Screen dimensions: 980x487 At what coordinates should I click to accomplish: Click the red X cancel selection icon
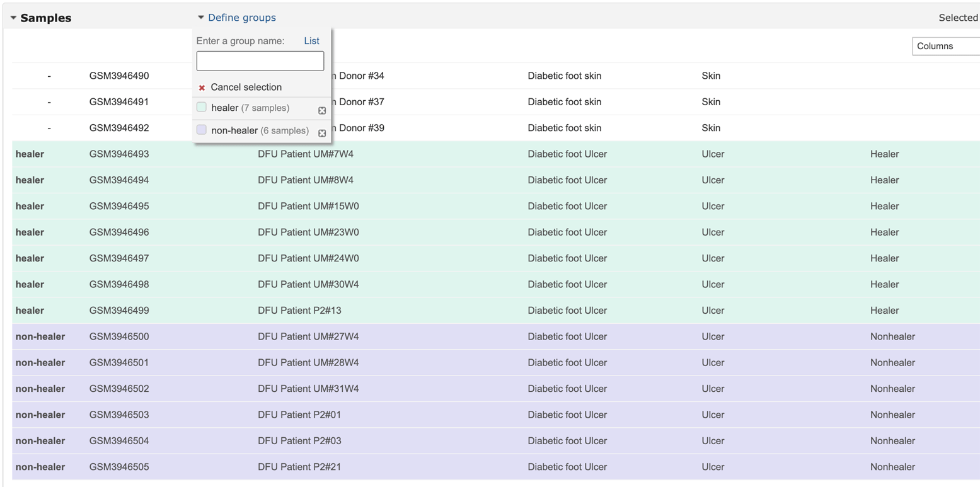tap(202, 88)
